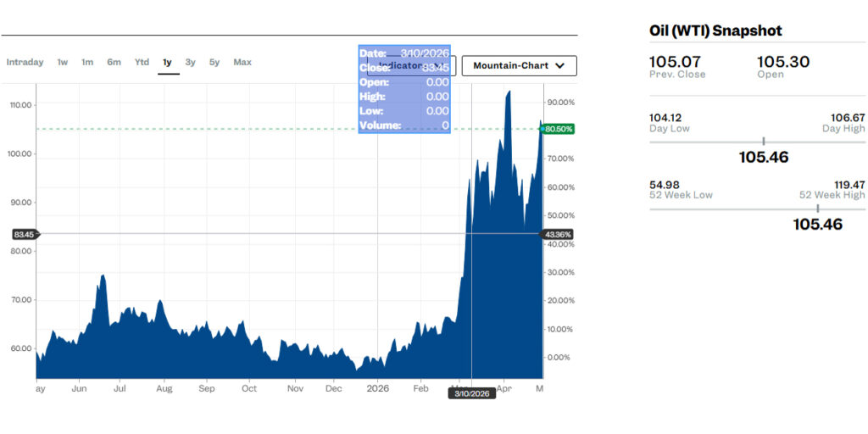
Task: Click the 2026 label on time axis
Action: tap(377, 388)
